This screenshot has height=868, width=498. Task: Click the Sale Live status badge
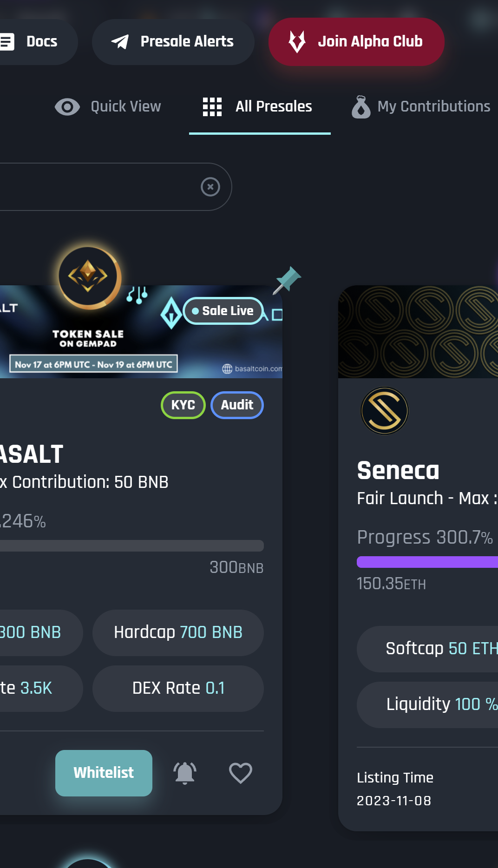click(223, 311)
